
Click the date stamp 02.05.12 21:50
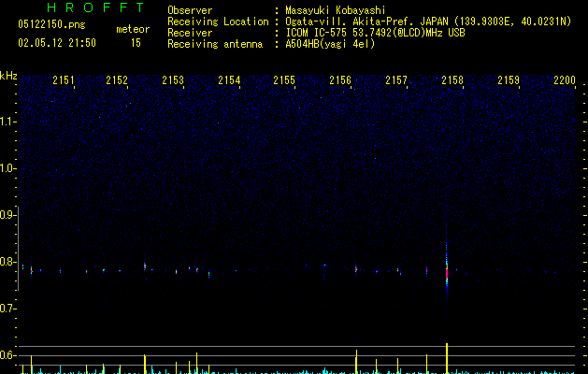pos(57,43)
